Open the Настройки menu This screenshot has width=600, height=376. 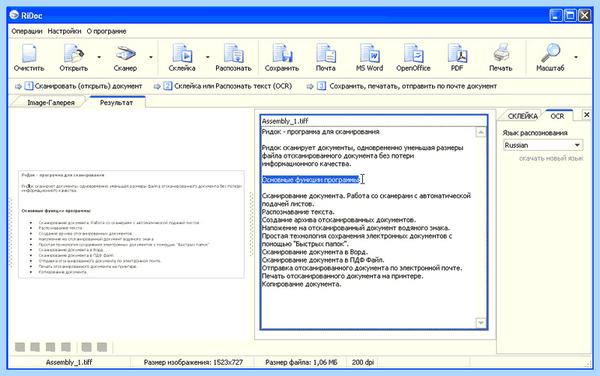tap(64, 31)
